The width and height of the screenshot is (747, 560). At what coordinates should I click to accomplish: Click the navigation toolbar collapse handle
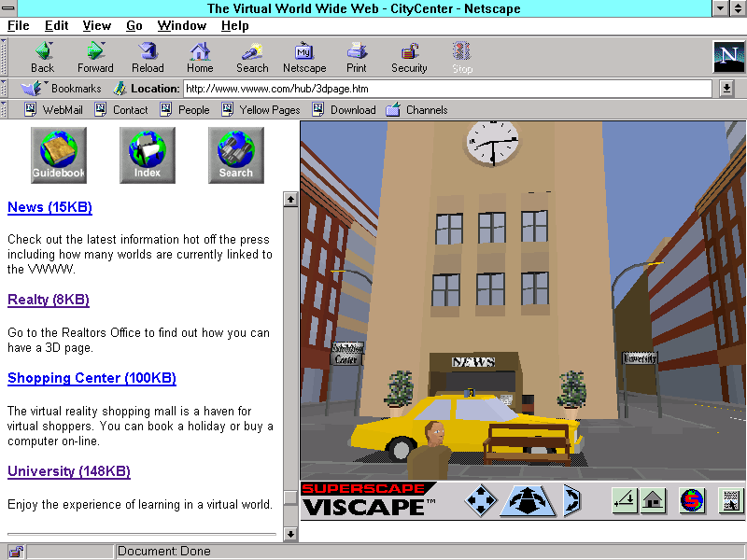(4, 57)
